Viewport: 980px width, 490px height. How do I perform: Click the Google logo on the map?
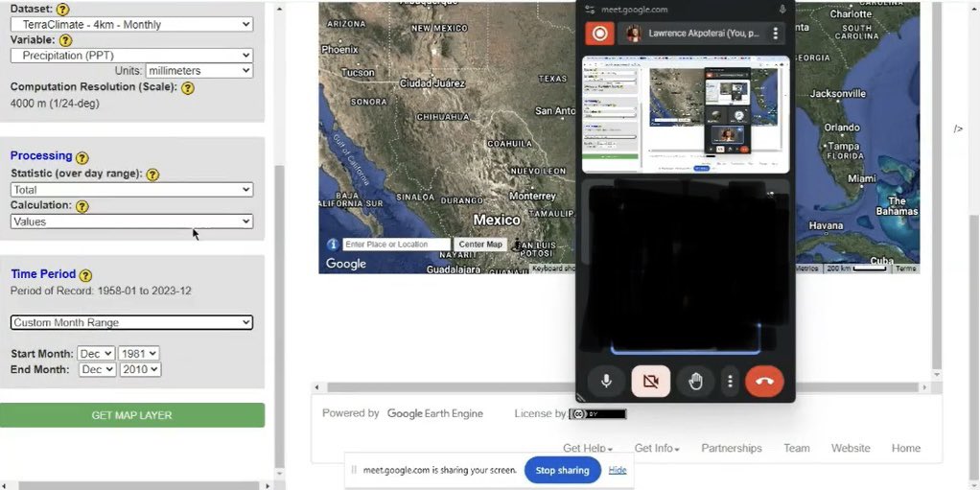pos(345,264)
